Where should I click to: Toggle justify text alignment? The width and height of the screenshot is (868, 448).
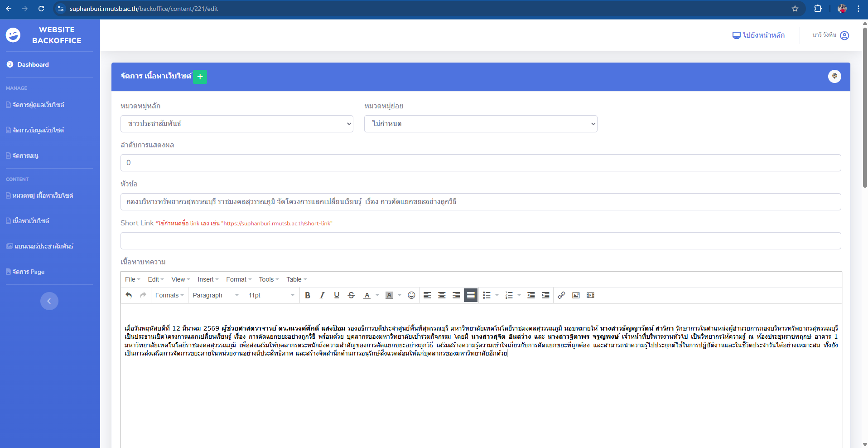pyautogui.click(x=471, y=295)
